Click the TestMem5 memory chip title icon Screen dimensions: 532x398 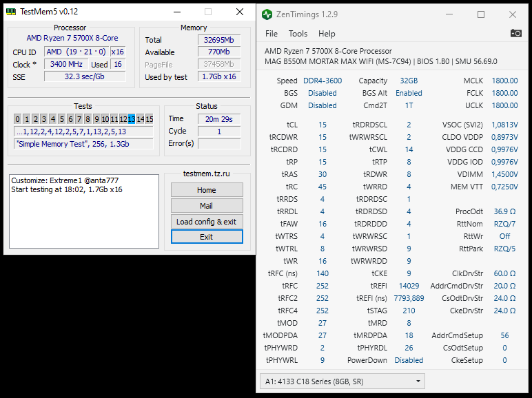(x=11, y=12)
